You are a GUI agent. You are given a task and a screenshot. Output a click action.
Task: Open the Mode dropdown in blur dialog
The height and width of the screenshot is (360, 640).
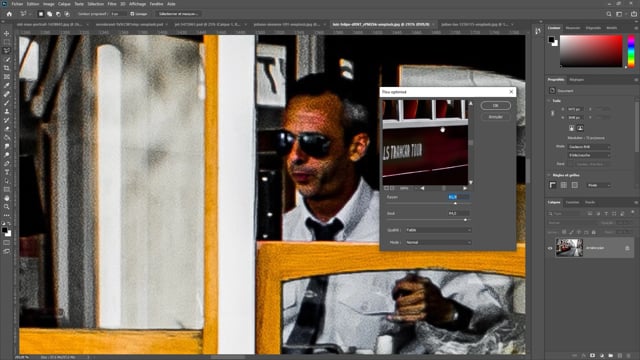pos(438,242)
